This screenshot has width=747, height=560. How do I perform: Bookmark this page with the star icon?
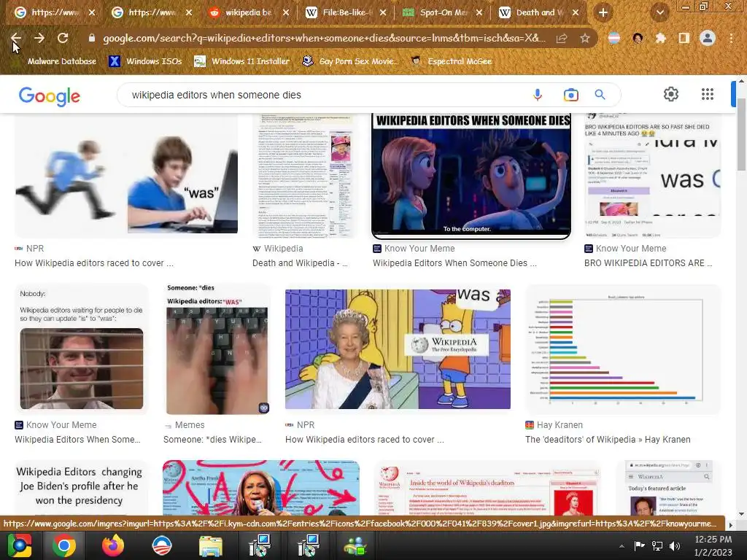585,39
